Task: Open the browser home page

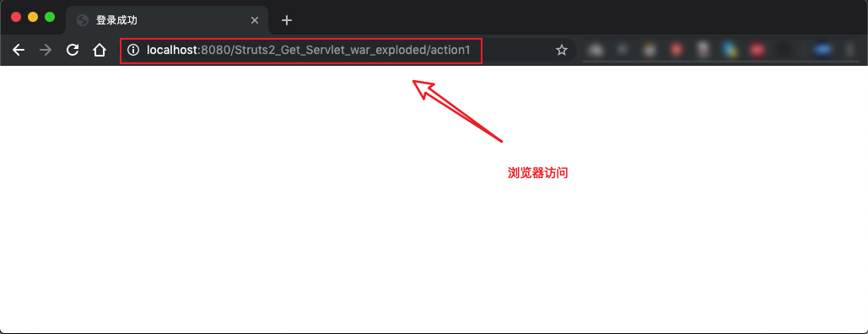Action: [99, 51]
